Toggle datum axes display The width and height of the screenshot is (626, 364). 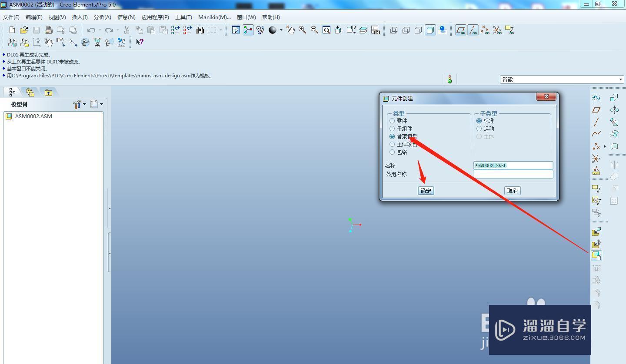tap(473, 30)
